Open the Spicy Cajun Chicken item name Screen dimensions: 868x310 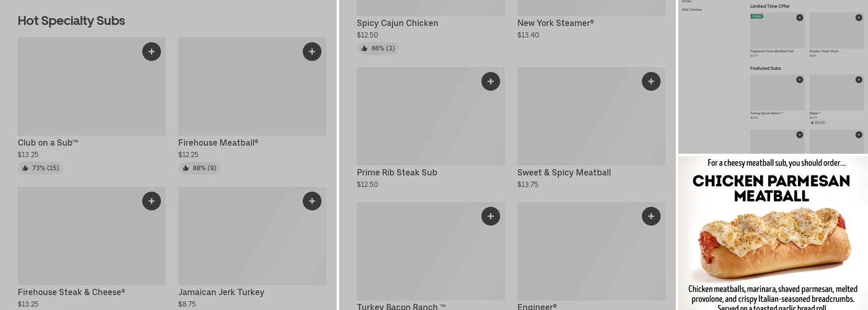click(397, 24)
